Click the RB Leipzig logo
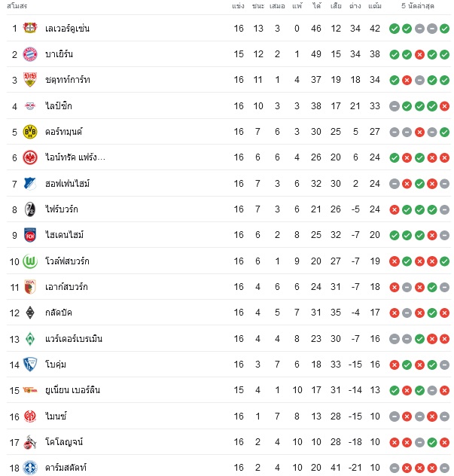Viewport: 454px width, 476px height. (30, 106)
